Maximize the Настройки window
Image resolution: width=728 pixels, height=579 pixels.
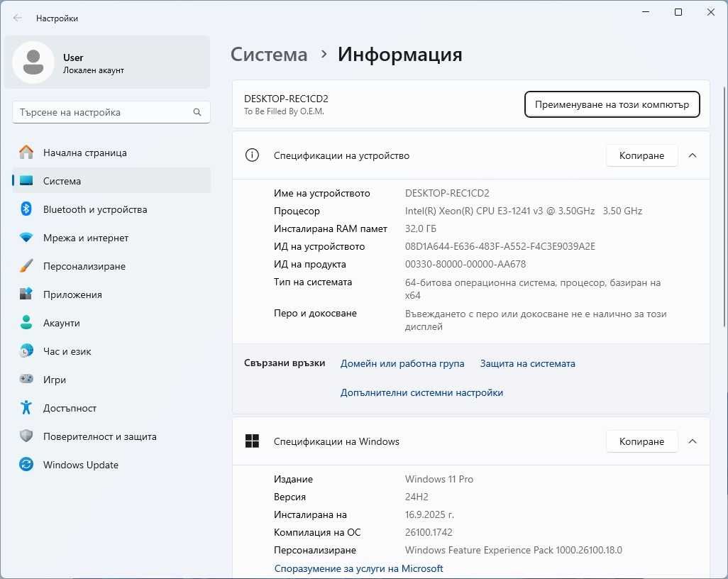(x=678, y=12)
